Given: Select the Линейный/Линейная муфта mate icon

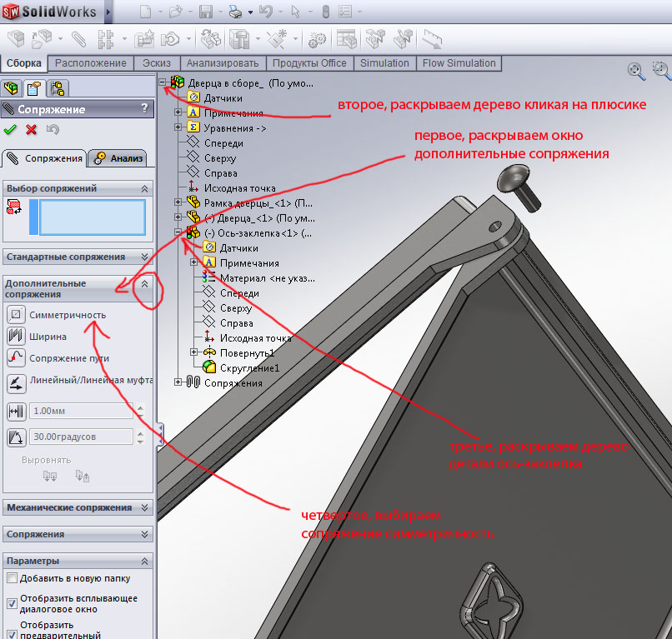Looking at the screenshot, I should click(x=15, y=382).
